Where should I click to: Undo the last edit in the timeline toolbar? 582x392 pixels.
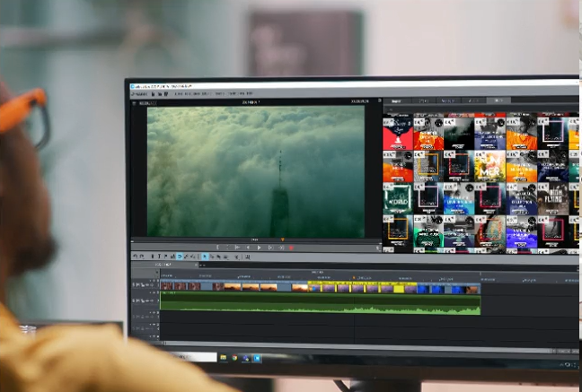click(135, 257)
